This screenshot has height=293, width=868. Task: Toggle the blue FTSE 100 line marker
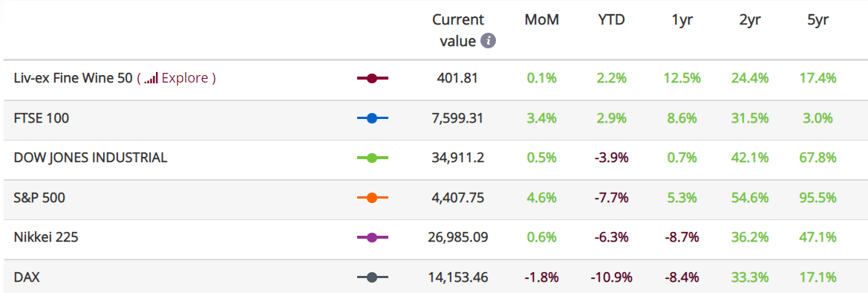[x=373, y=118]
